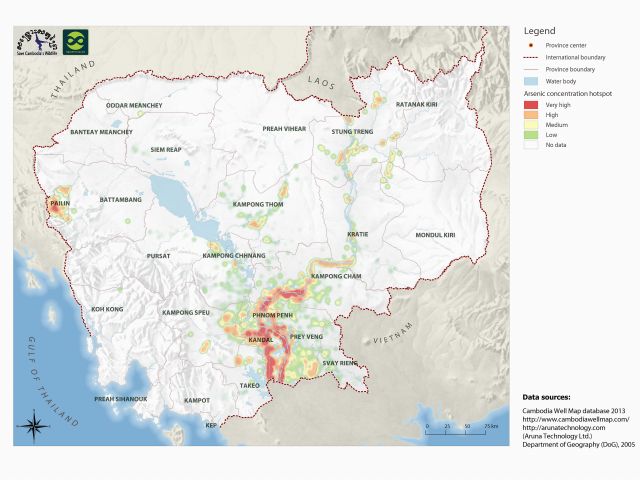This screenshot has height=480, width=640.
Task: Select the Water body blue legend swatch
Action: [530, 81]
